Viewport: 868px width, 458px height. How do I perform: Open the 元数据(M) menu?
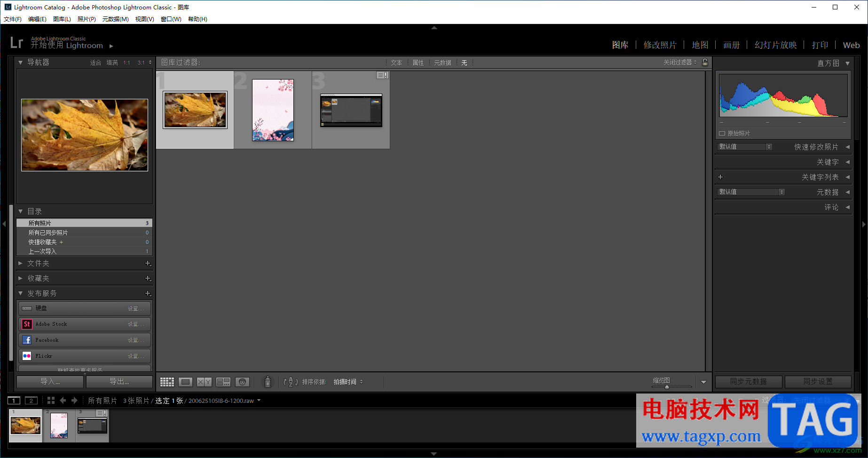[115, 19]
